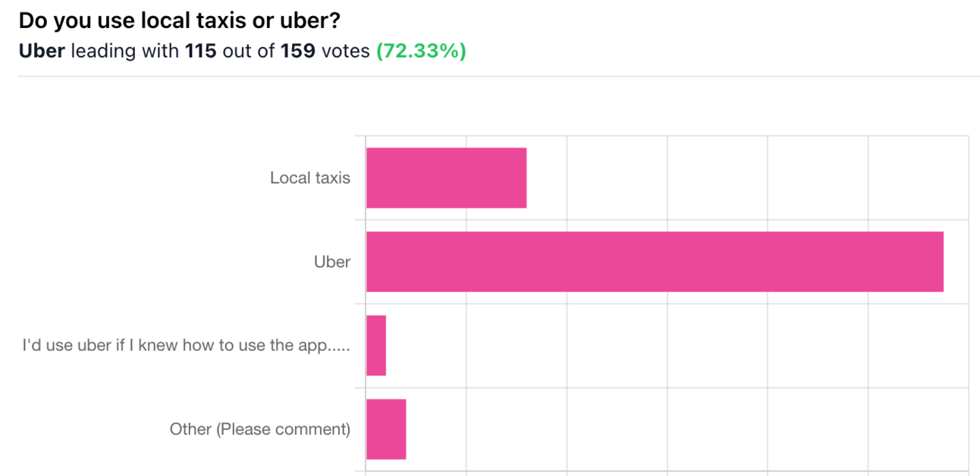Click the small bar for not knowing the app
The height and width of the screenshot is (476, 980).
376,345
